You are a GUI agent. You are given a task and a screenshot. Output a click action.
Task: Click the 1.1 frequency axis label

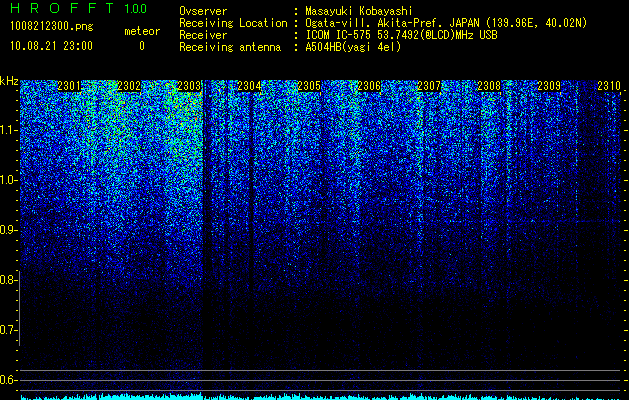[8, 130]
